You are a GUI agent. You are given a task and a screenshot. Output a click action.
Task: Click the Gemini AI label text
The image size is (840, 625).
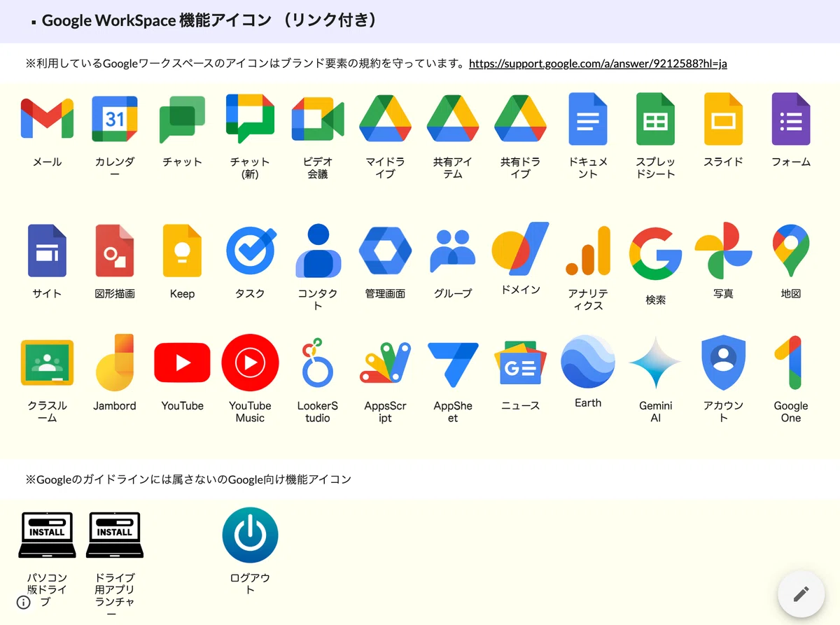[x=655, y=412]
